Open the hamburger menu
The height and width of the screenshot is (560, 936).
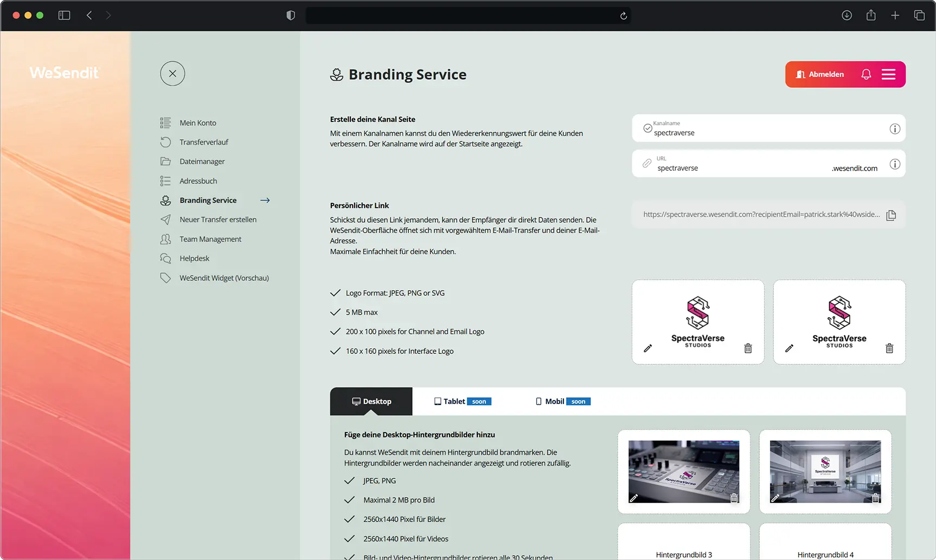coord(888,74)
